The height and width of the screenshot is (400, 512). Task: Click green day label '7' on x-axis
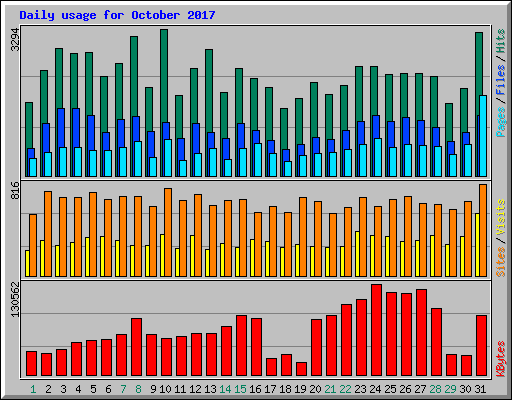coord(123,389)
